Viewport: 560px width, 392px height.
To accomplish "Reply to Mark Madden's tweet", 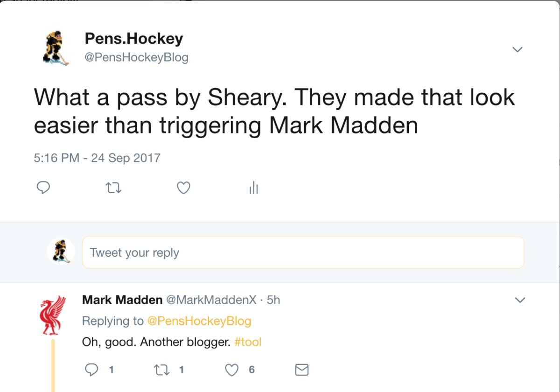I will coord(91,370).
